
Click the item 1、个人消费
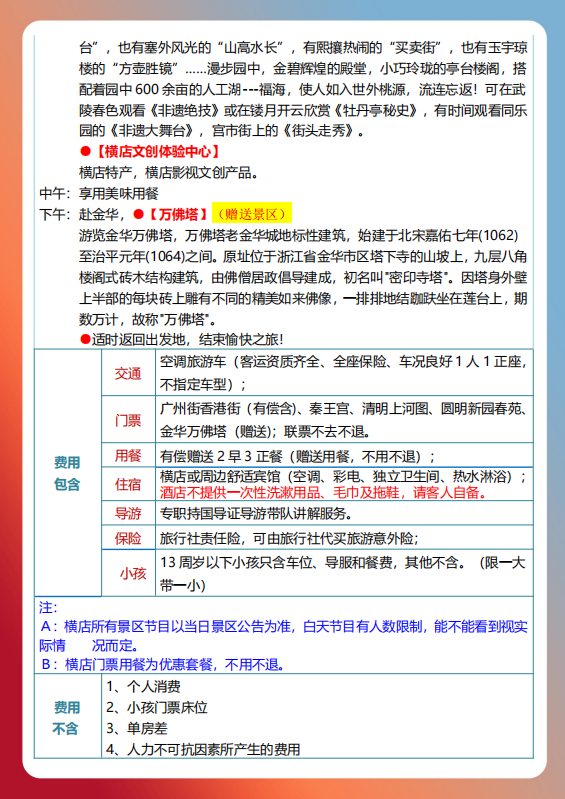pyautogui.click(x=143, y=686)
